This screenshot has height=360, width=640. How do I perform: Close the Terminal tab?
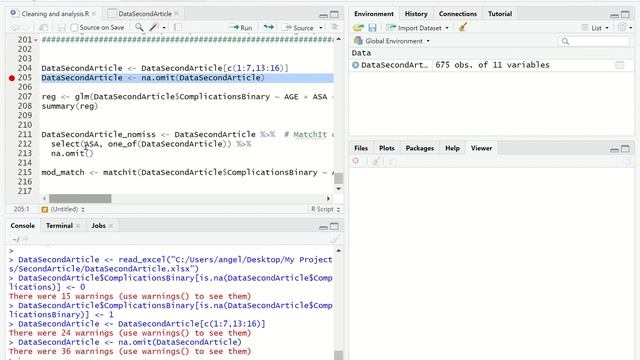(78, 226)
